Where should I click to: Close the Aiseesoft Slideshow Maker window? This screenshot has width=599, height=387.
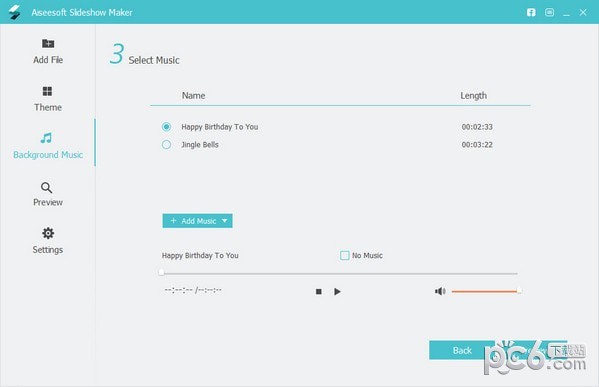tap(583, 12)
